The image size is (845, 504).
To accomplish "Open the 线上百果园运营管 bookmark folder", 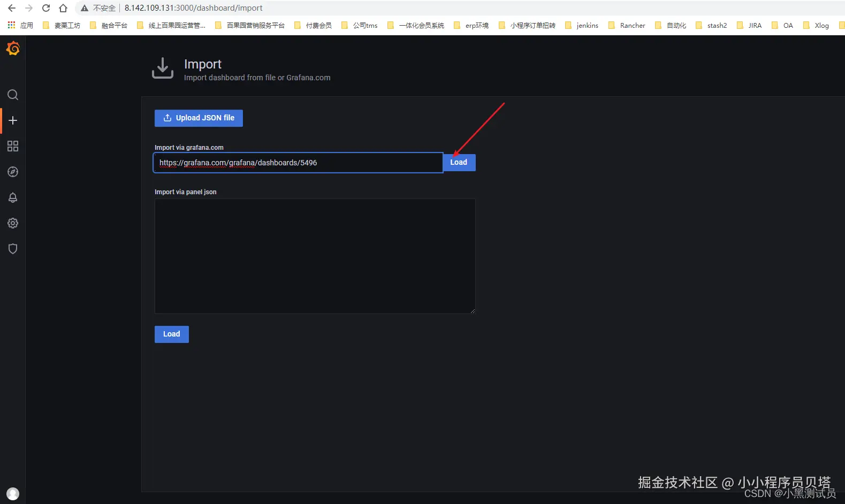I will 171,25.
